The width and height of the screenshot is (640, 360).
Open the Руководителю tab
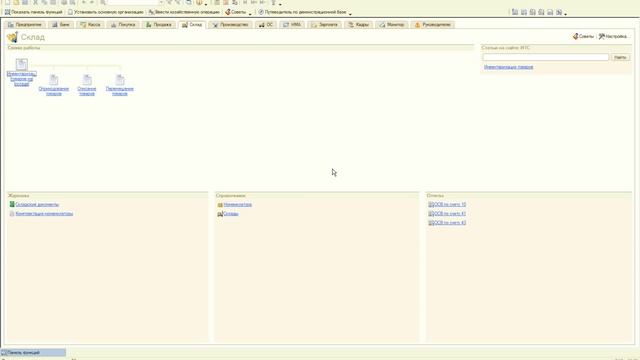(433, 25)
